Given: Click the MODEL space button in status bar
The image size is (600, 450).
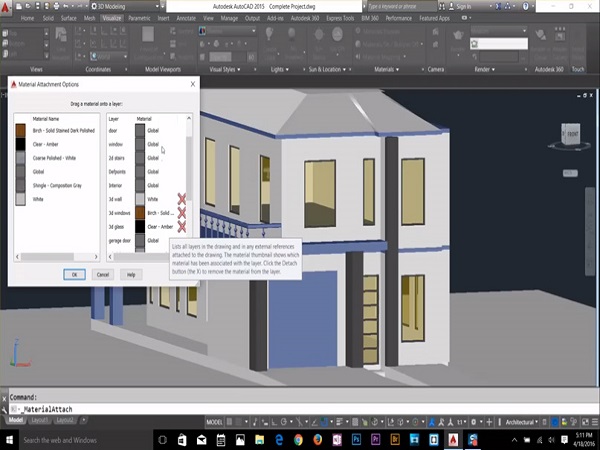Looking at the screenshot, I should pyautogui.click(x=214, y=422).
